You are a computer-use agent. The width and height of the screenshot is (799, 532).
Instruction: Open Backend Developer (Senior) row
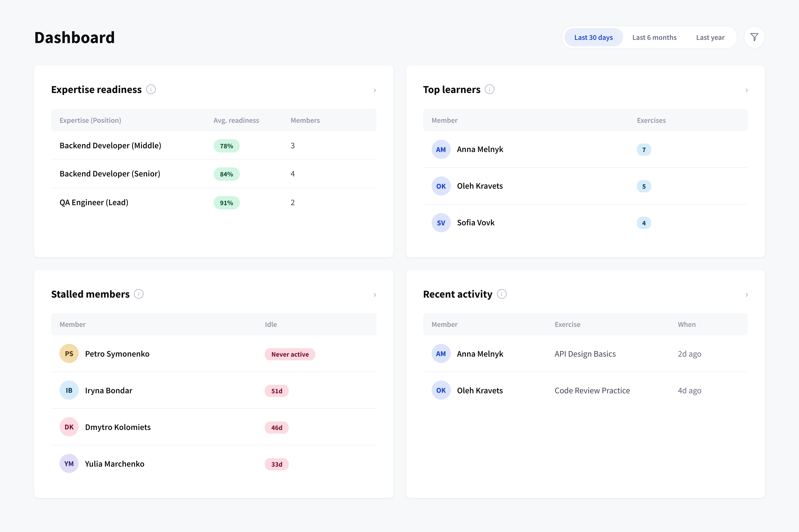tap(213, 174)
